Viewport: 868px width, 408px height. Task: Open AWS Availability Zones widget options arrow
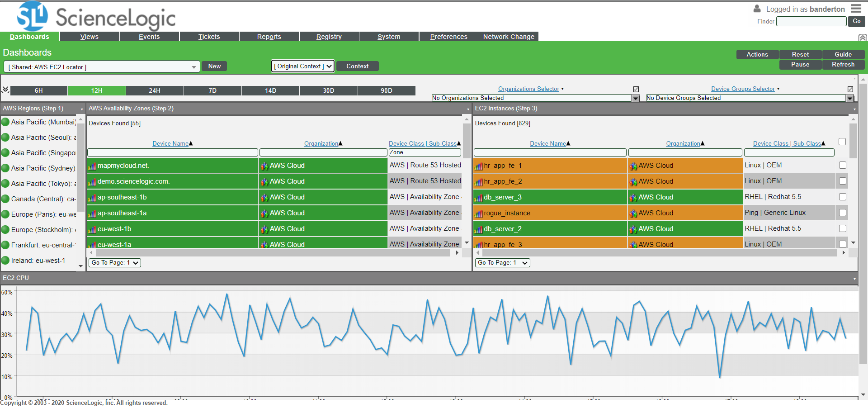(x=468, y=109)
